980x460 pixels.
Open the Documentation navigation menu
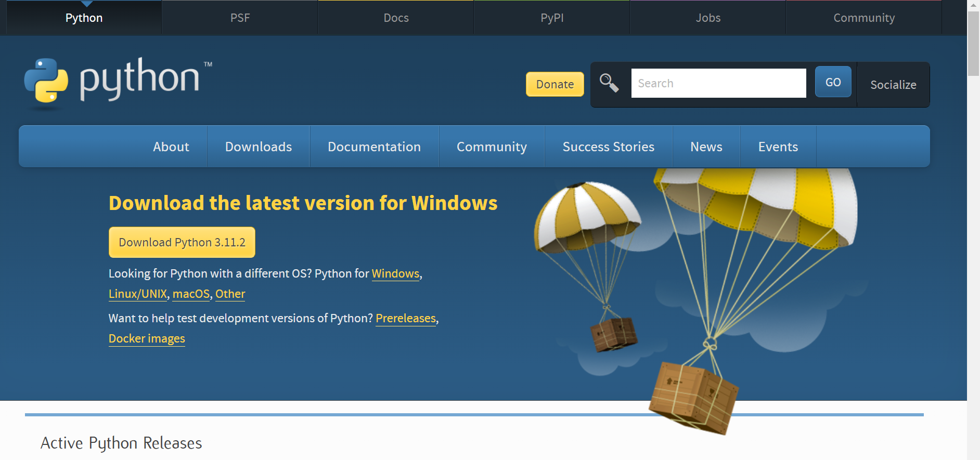pos(374,147)
